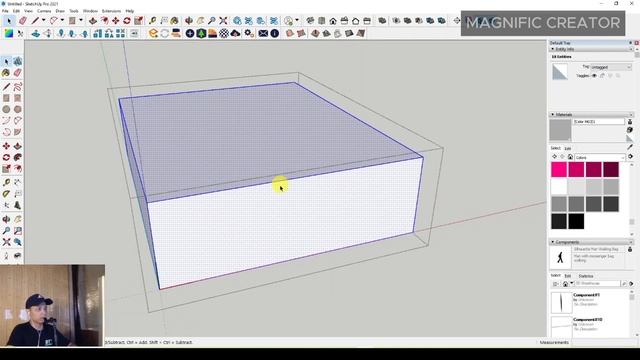
Task: Open the Tag Untagged dropdown
Action: 611,67
